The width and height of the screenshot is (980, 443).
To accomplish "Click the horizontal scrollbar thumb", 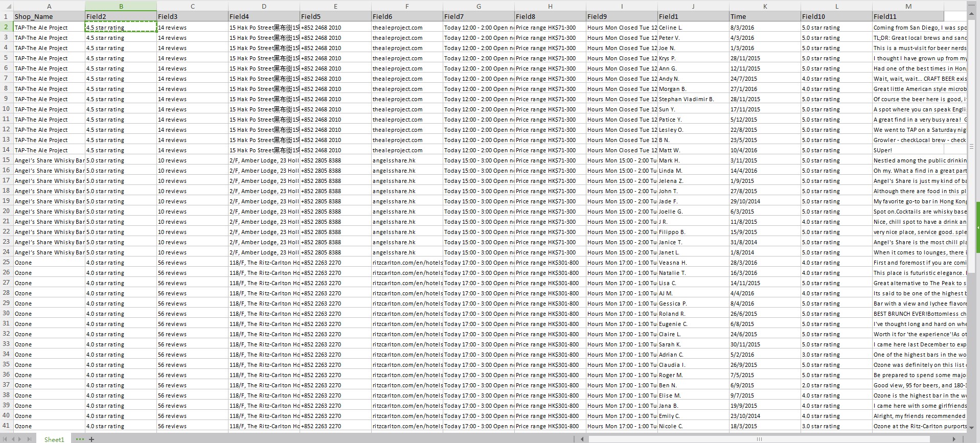I will coord(759,439).
